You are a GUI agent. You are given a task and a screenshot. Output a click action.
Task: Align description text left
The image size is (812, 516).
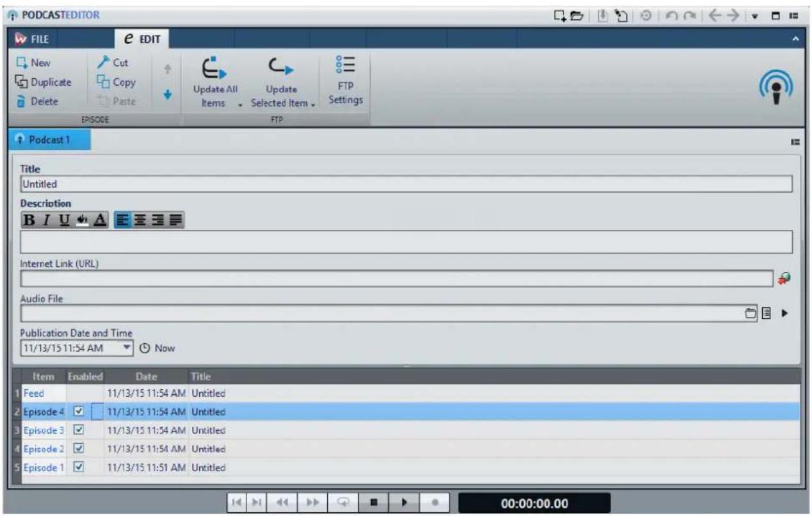122,220
